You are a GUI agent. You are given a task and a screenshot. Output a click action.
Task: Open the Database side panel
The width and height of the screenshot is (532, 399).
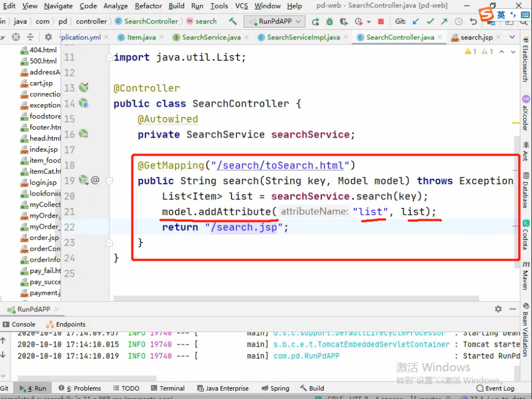(526, 191)
